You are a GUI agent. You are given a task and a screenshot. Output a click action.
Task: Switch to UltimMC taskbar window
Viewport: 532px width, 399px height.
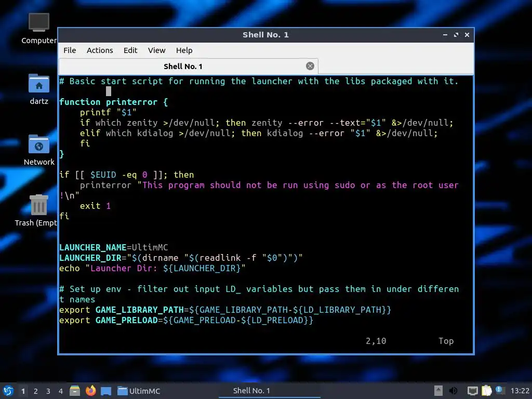138,391
